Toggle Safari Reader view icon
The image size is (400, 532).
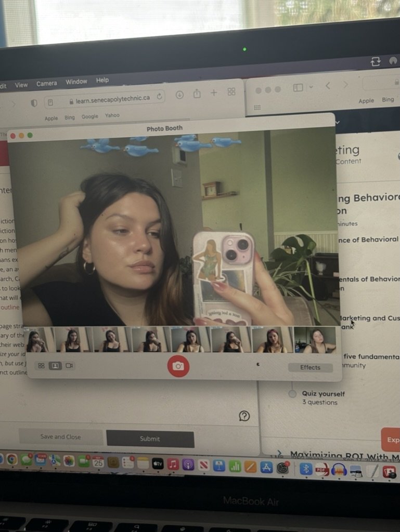point(50,102)
